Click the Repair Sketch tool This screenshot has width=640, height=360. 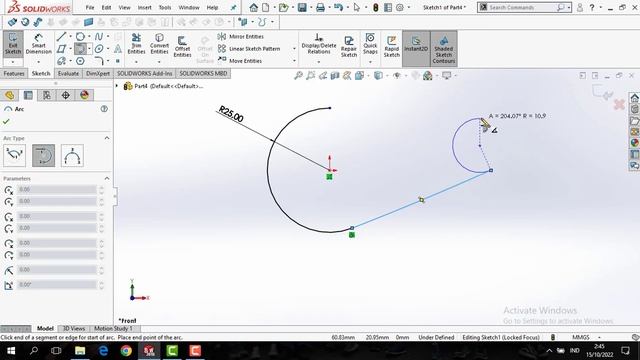[349, 47]
